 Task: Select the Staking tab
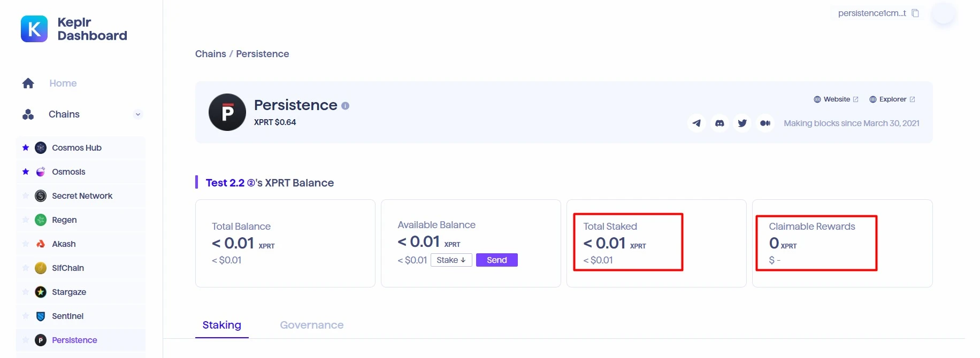[x=222, y=325]
